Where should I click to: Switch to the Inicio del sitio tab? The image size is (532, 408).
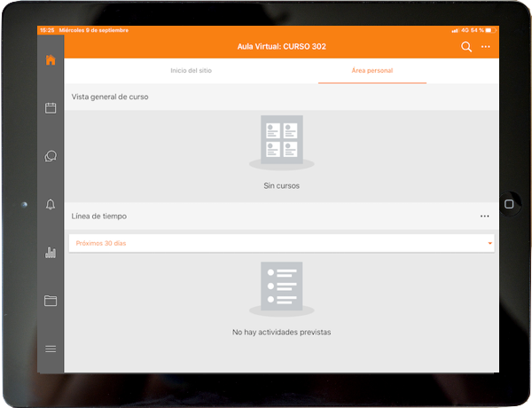coord(191,70)
